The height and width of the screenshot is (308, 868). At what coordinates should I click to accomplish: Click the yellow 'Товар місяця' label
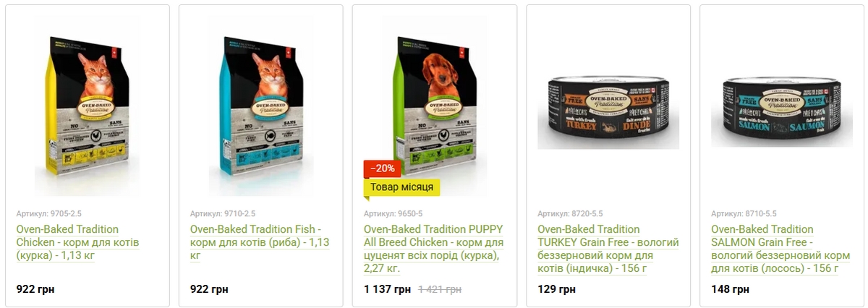(x=401, y=187)
